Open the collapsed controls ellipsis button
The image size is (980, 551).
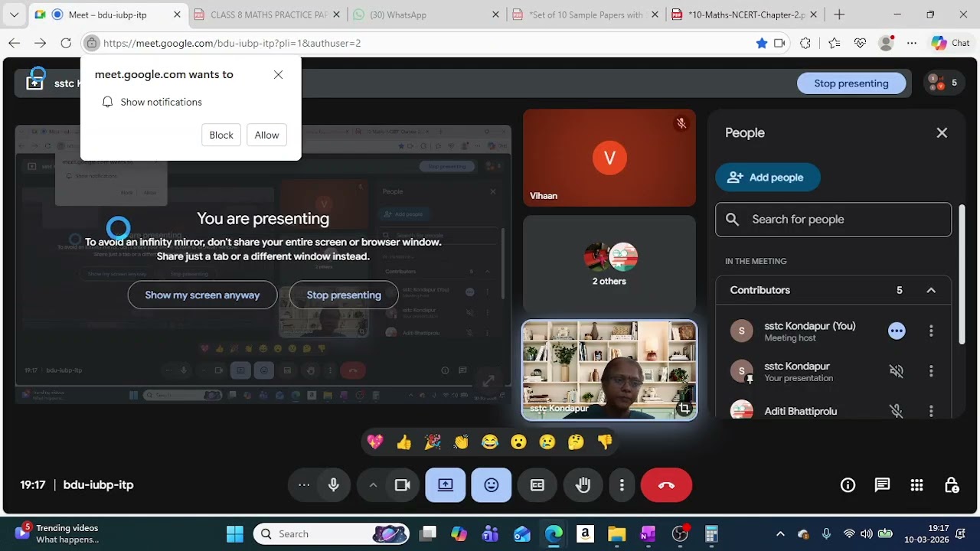[x=304, y=485]
